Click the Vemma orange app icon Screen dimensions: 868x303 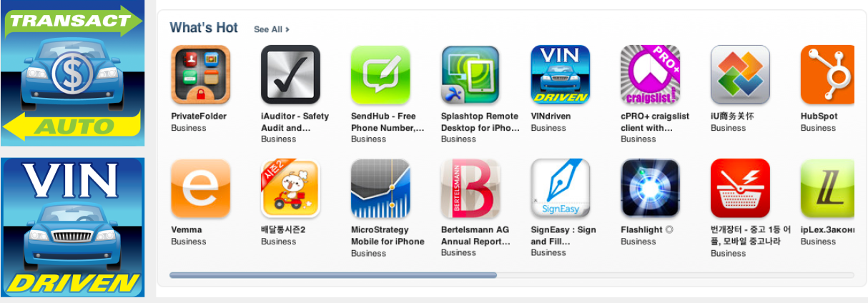(201, 189)
